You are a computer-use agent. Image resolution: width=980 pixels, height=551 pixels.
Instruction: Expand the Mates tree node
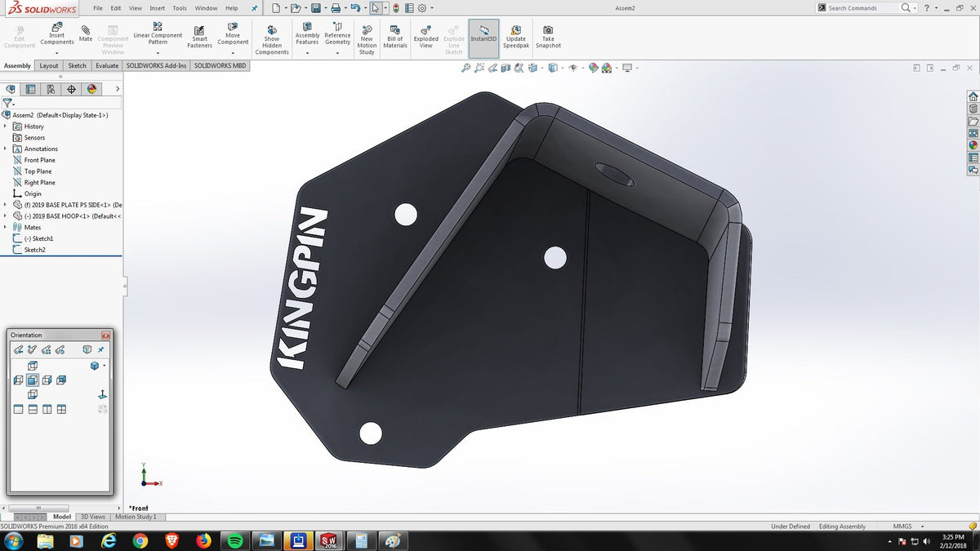[x=6, y=227]
